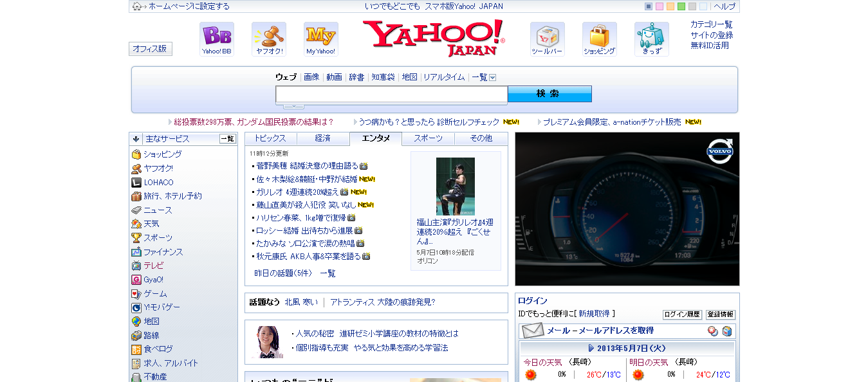This screenshot has width=868, height=382.
Task: Click the 一覧 button in 主なサービス header
Action: coord(228,139)
